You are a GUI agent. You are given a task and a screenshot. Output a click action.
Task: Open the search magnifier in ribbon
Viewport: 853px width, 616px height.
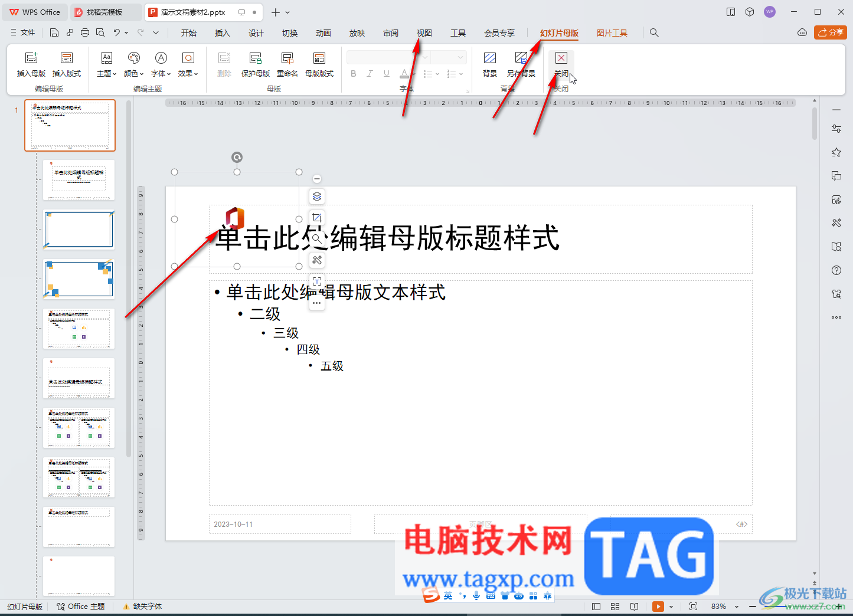pyautogui.click(x=654, y=33)
